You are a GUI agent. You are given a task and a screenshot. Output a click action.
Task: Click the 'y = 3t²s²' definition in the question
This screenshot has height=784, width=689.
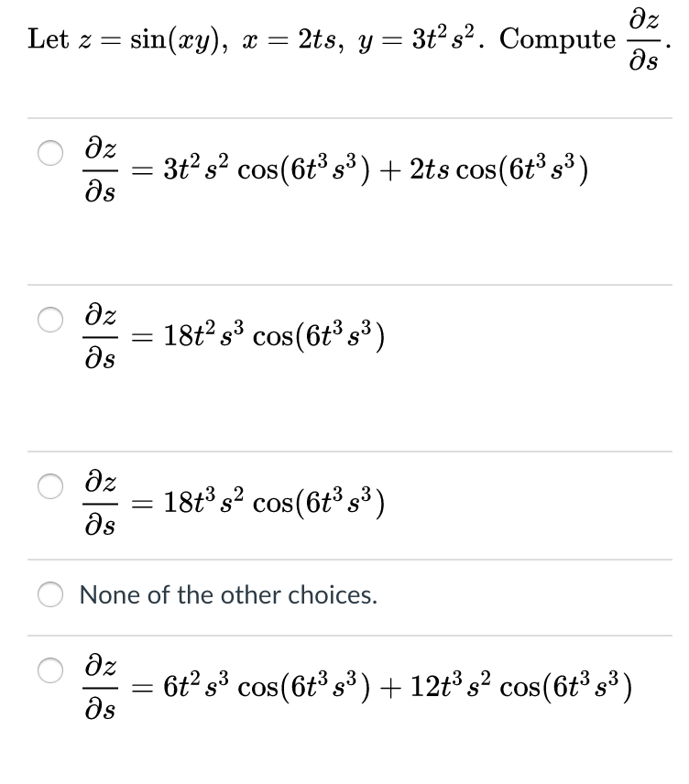coord(417,39)
